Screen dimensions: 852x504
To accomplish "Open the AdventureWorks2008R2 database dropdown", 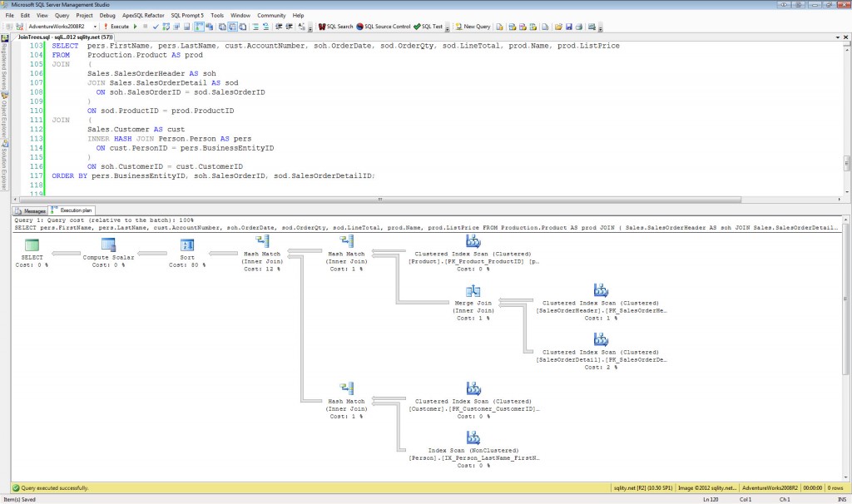I will click(x=94, y=26).
